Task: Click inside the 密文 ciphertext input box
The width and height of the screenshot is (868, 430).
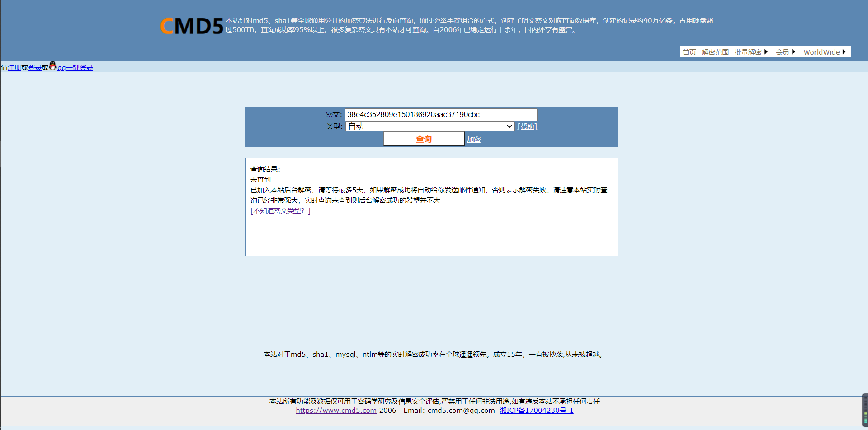Action: pos(440,114)
